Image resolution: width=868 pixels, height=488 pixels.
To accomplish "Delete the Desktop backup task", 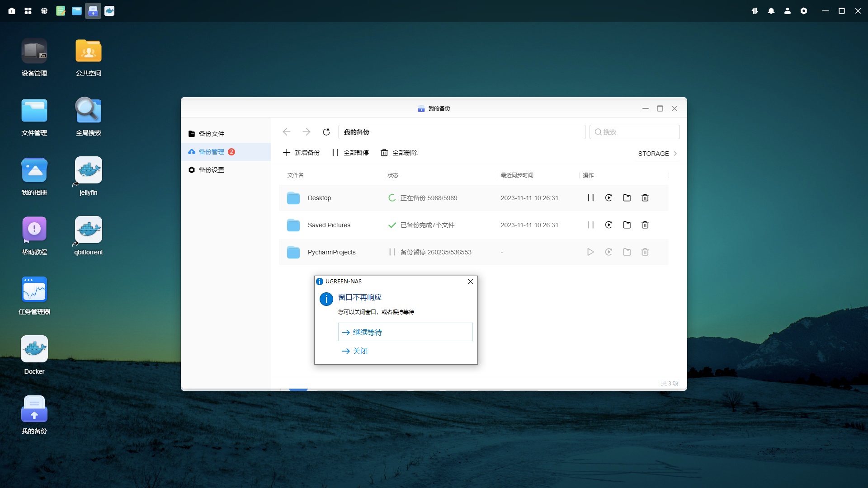I will [645, 198].
